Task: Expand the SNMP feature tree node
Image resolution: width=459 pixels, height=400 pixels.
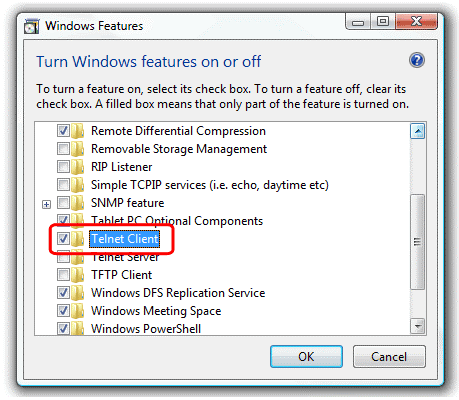Action: [46, 204]
